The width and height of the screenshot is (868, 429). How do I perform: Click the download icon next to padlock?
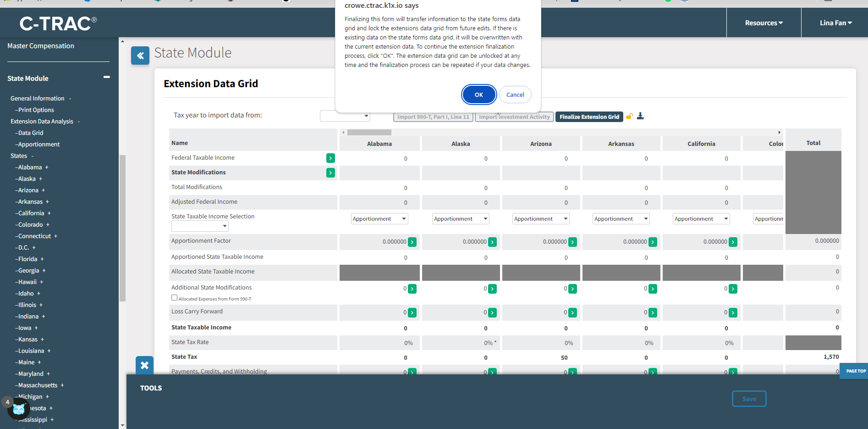(x=640, y=117)
